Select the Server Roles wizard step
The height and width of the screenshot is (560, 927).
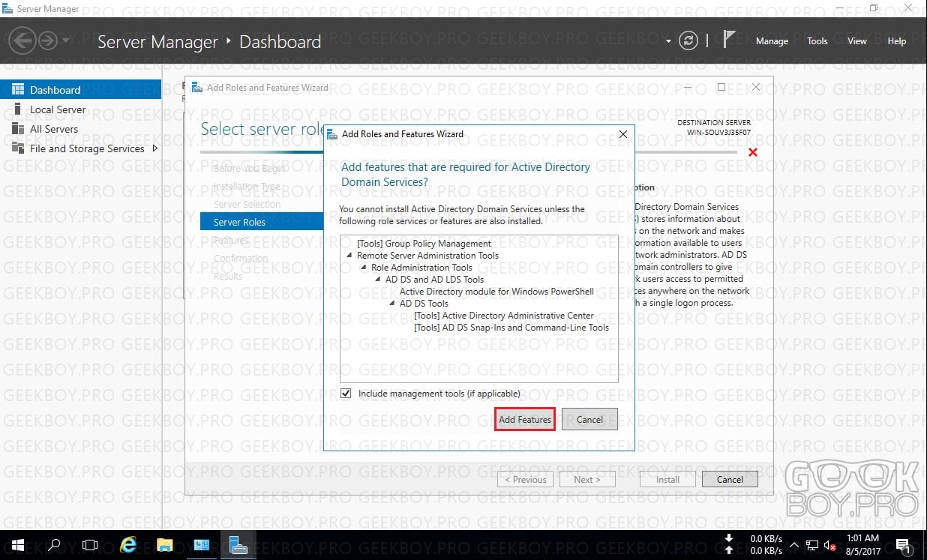coord(262,222)
